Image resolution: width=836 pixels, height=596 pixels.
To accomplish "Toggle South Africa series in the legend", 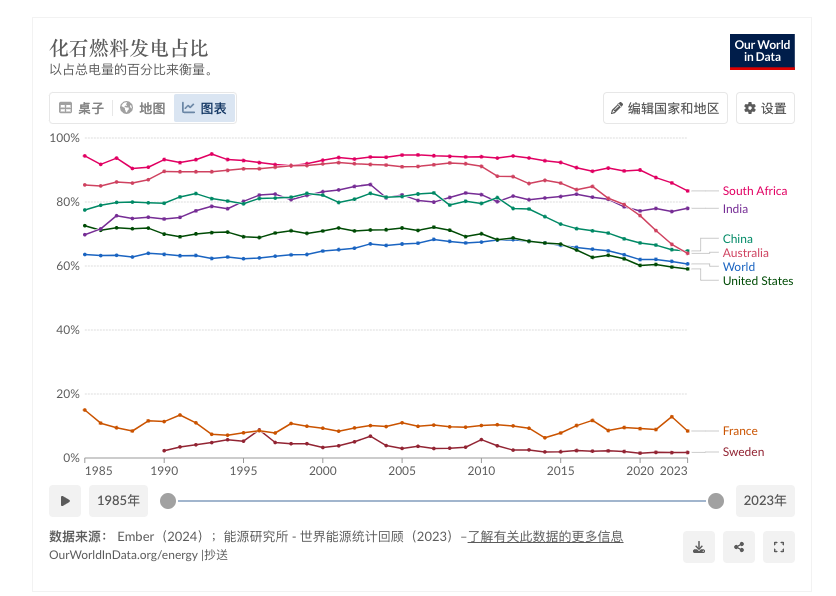I will coord(754,191).
